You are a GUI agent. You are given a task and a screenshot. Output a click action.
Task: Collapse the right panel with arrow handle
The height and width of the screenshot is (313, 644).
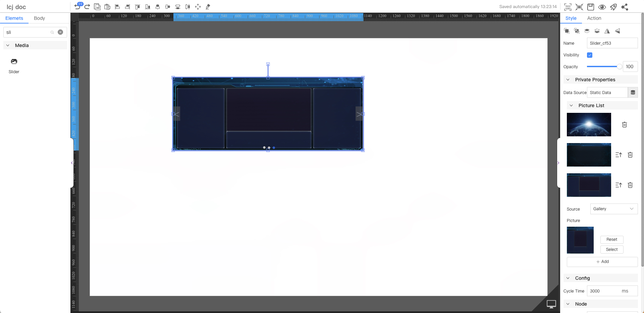pos(558,163)
